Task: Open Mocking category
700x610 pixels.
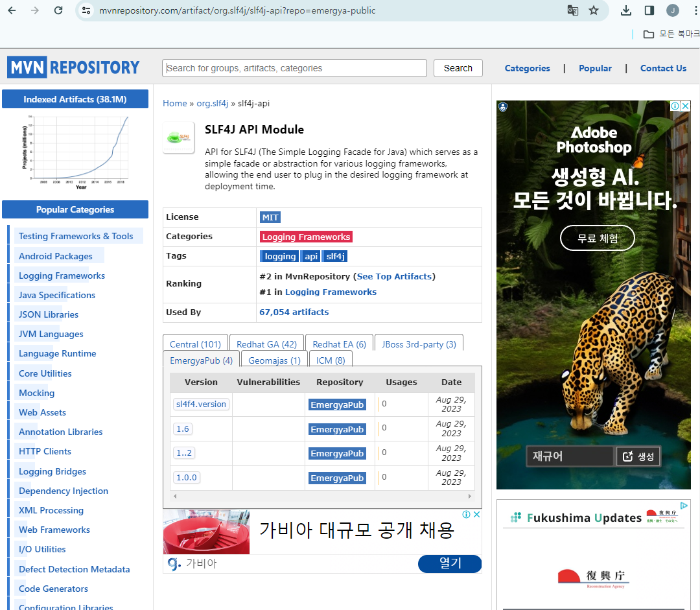Action: coord(36,393)
